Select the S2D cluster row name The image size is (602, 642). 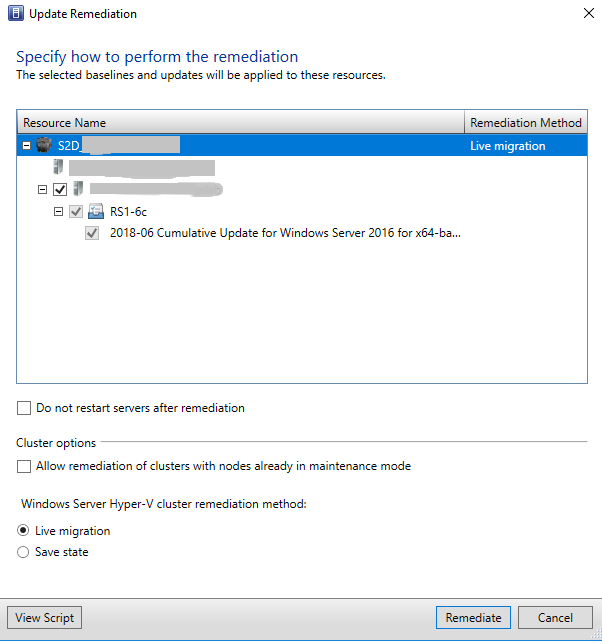119,145
